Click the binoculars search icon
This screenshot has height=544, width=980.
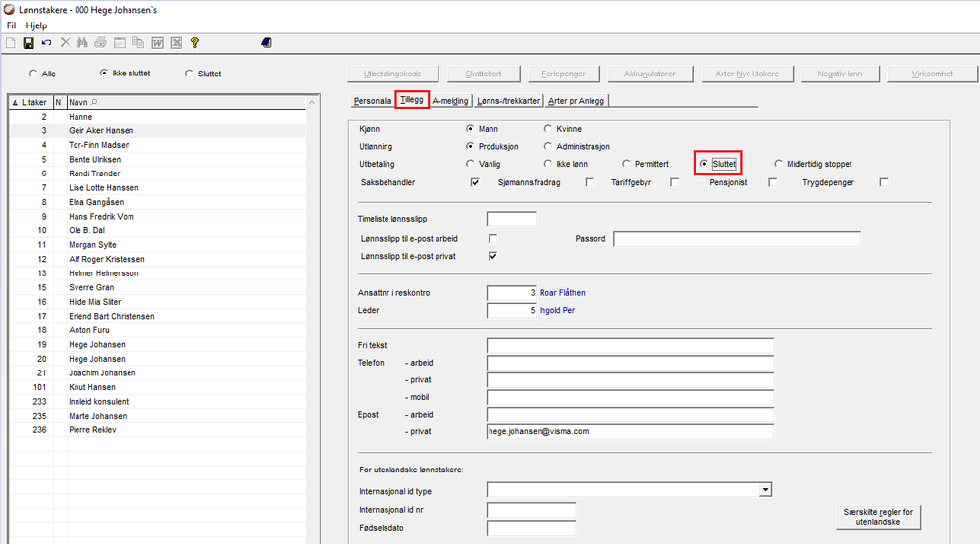pos(82,43)
